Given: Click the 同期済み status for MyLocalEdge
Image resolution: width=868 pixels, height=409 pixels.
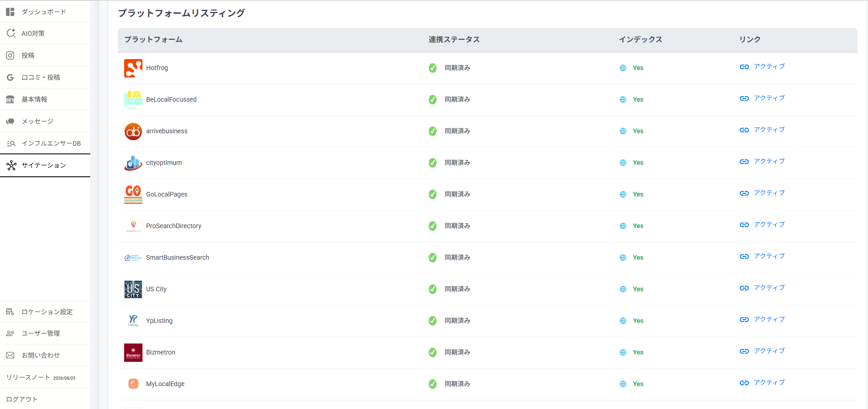Looking at the screenshot, I should [x=457, y=384].
